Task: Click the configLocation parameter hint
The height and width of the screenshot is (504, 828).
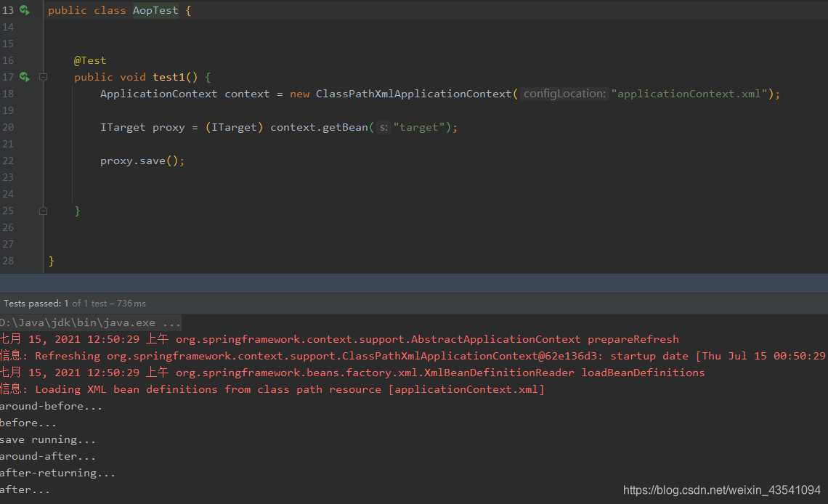Action: pos(564,94)
